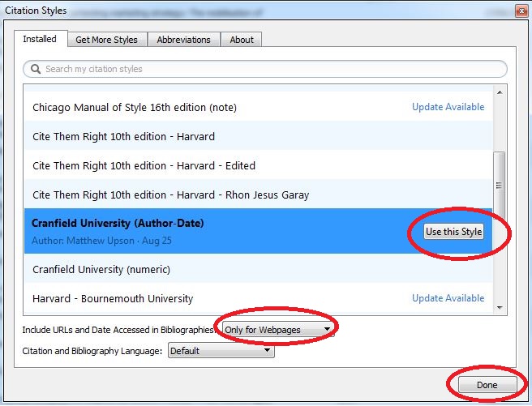This screenshot has width=532, height=406.
Task: Click the search magnifier icon
Action: pyautogui.click(x=35, y=69)
